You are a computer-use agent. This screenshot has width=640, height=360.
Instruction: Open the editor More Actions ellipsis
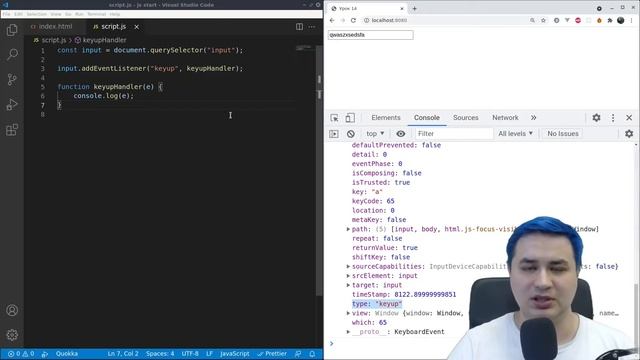coord(312,27)
